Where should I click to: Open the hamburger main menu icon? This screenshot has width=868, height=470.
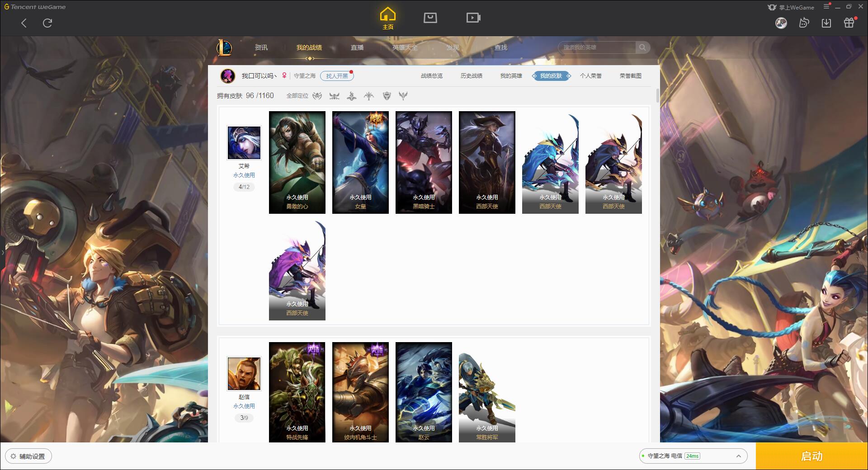[x=826, y=7]
